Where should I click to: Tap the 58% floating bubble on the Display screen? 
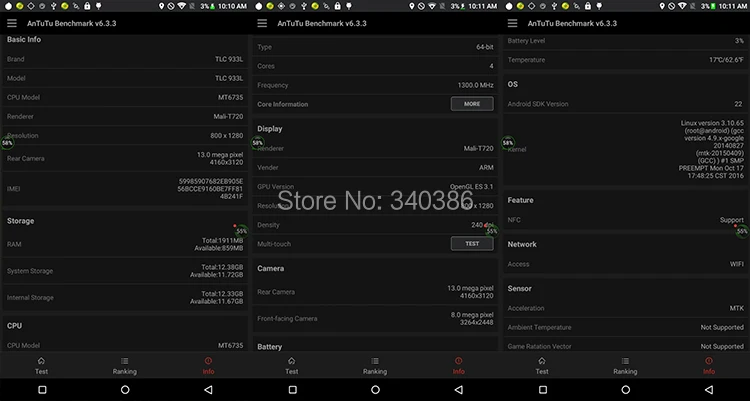pyautogui.click(x=257, y=143)
